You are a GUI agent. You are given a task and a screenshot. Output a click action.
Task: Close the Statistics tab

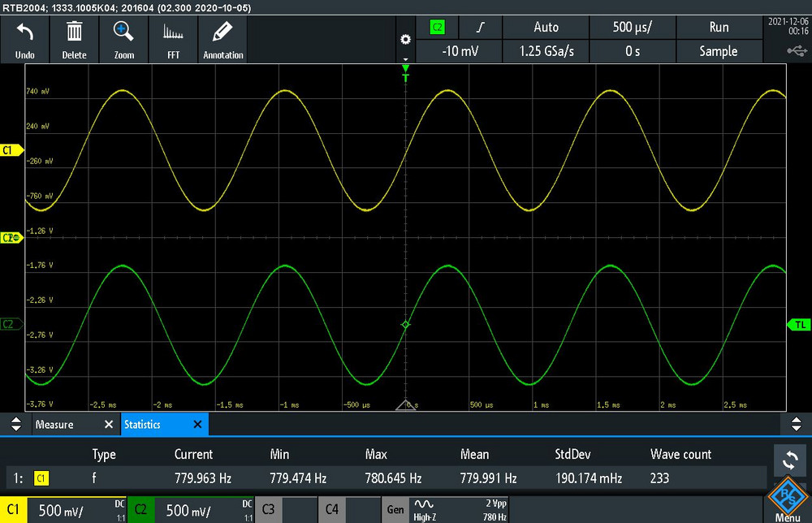point(197,425)
